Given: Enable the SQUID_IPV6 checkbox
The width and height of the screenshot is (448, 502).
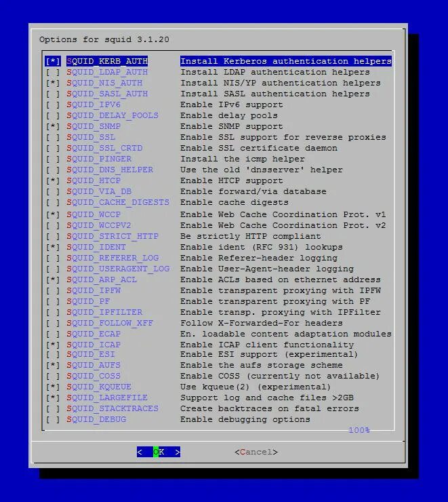Looking at the screenshot, I should point(53,104).
